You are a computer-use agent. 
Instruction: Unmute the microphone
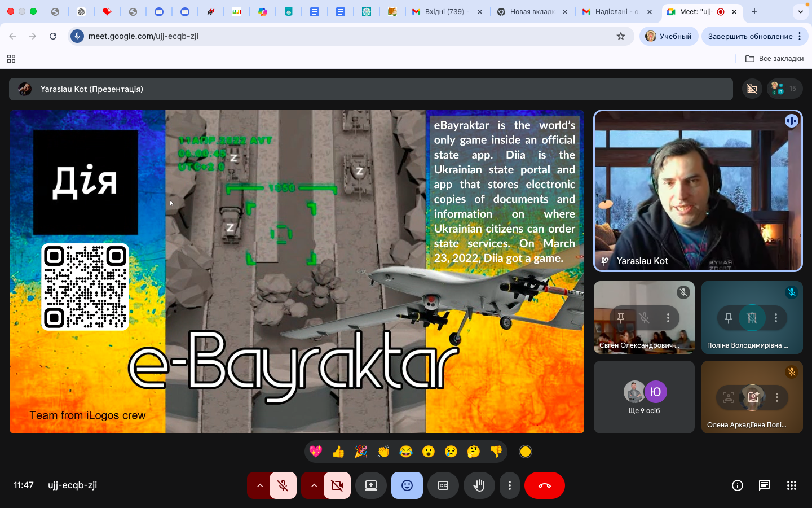pos(283,485)
